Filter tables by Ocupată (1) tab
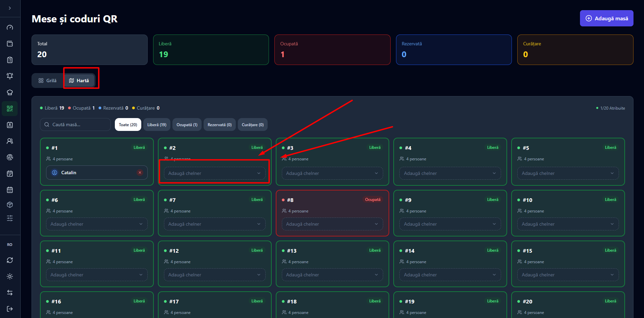Viewport: 644px width, 318px height. (x=187, y=125)
